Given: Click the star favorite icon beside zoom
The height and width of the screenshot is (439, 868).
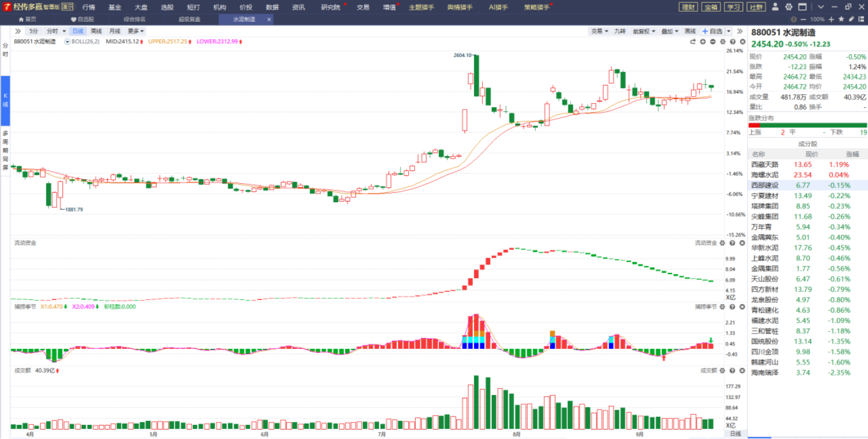Looking at the screenshot, I should coord(842,19).
